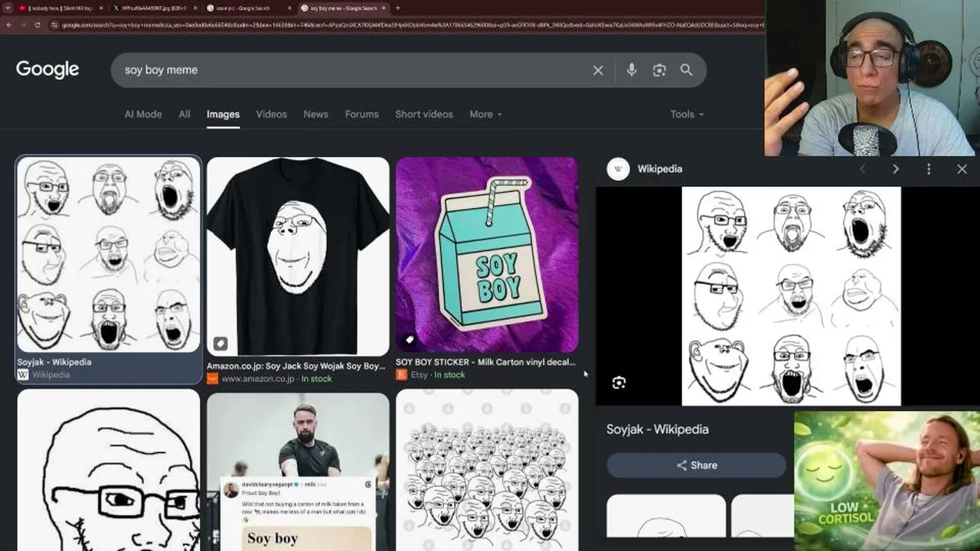
Task: Click the Lens icon on the preview image
Action: point(619,383)
